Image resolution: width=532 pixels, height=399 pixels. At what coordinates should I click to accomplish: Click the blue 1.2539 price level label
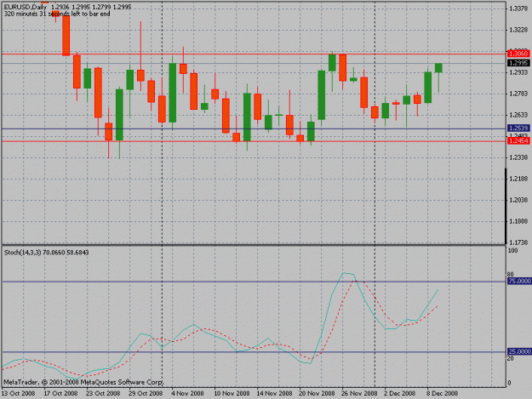coord(518,128)
